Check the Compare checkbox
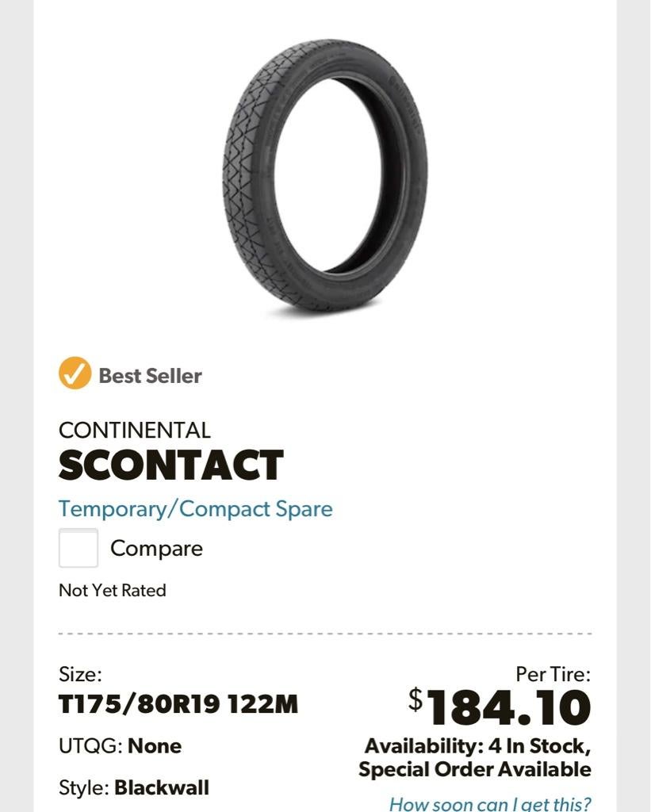651x812 pixels. coord(79,548)
